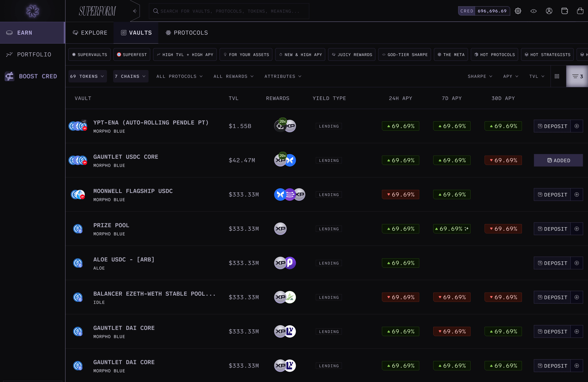Toggle the eye visibility icon

(534, 11)
